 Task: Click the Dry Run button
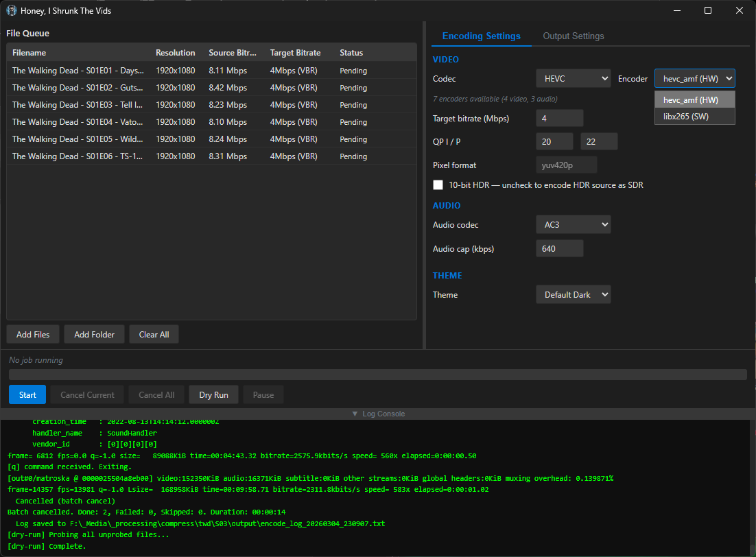(213, 395)
